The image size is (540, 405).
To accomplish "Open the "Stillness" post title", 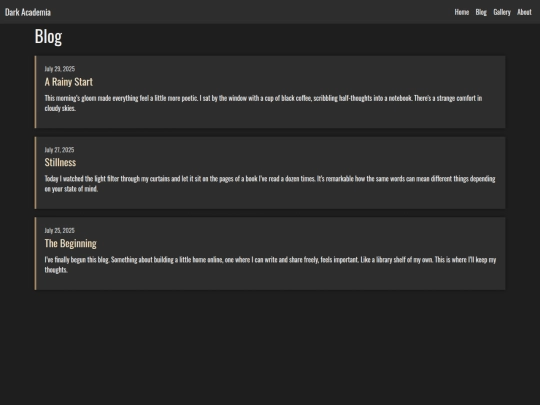I will [x=60, y=162].
